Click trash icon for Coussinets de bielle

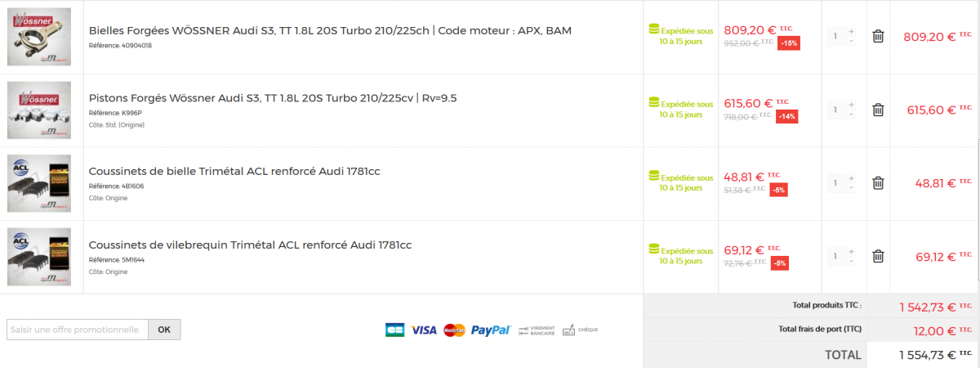click(878, 183)
